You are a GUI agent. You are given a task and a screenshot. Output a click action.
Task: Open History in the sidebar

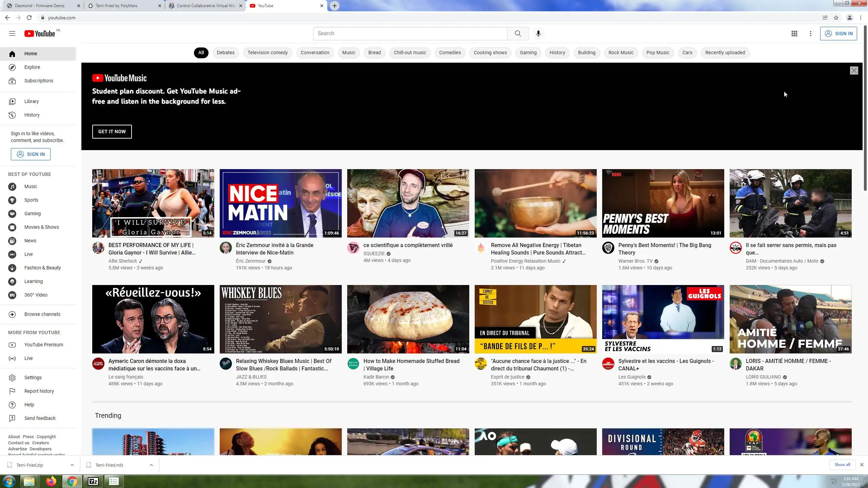[32, 115]
